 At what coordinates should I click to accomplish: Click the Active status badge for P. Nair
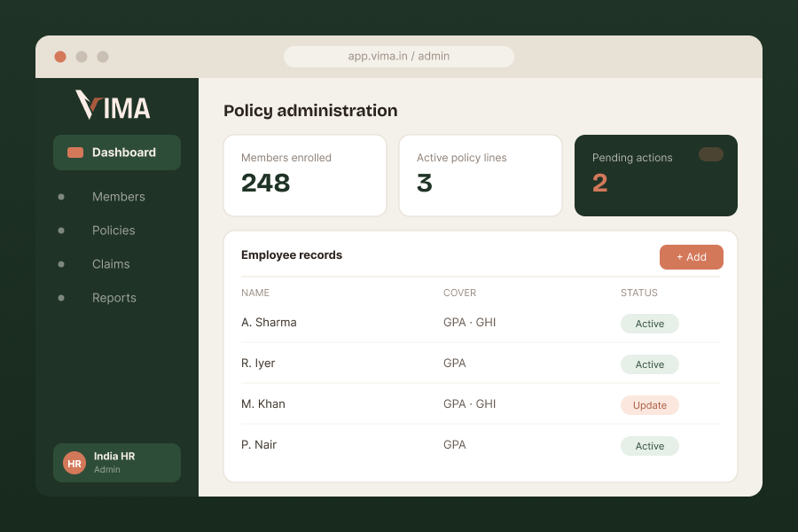[x=649, y=446]
